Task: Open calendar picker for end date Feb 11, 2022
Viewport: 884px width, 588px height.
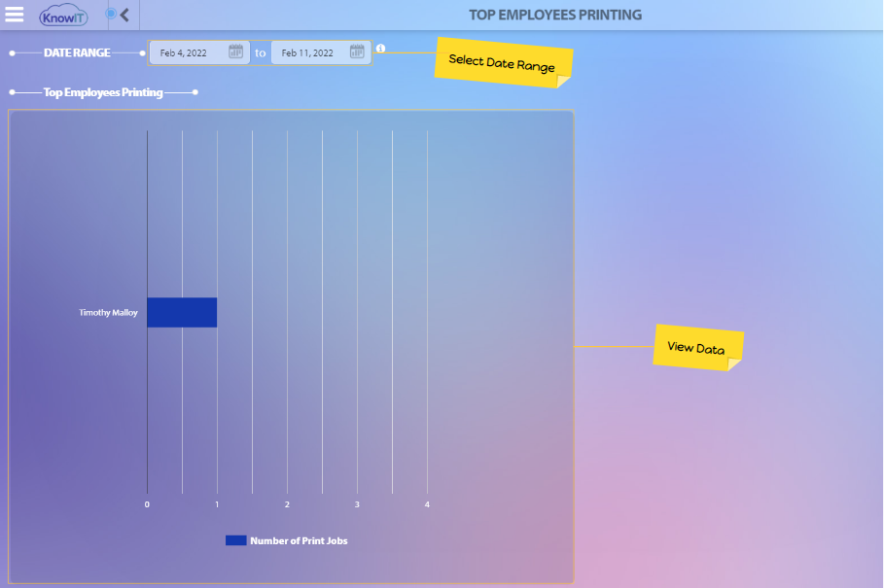Action: click(357, 52)
